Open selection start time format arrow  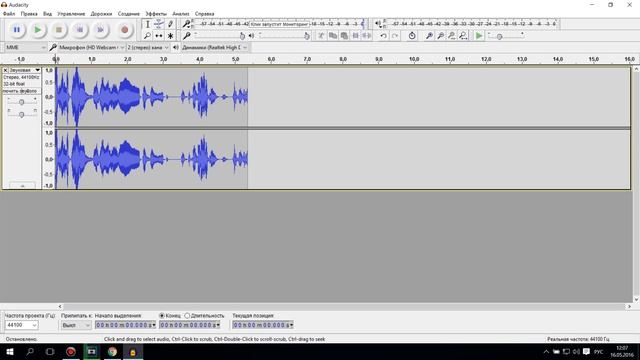(154, 325)
